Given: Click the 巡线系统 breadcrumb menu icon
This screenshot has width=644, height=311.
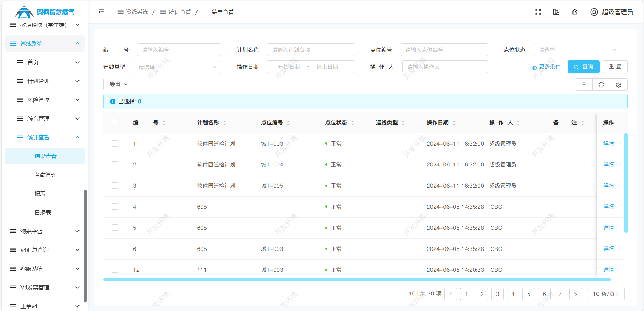Looking at the screenshot, I should [120, 12].
